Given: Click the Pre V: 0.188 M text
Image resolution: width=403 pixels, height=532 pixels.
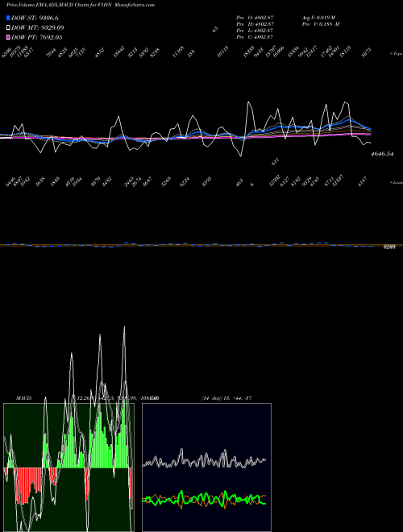Looking at the screenshot, I should click(x=321, y=24).
